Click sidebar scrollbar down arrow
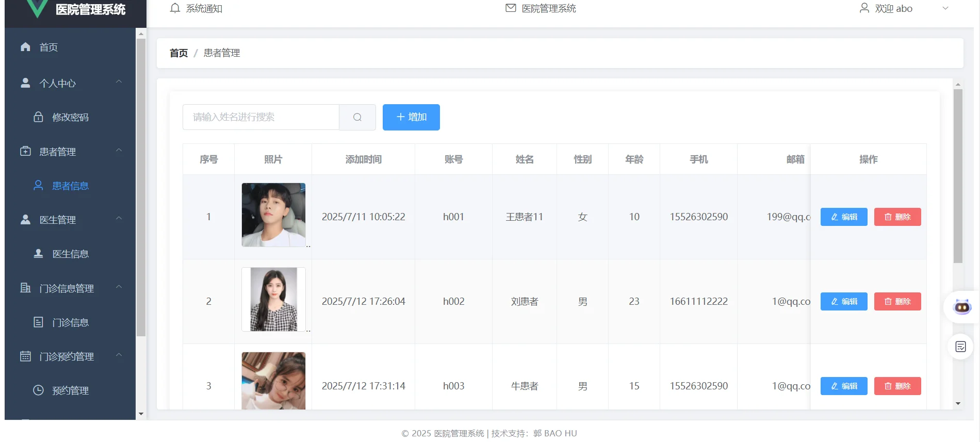The width and height of the screenshot is (980, 442). (x=141, y=414)
